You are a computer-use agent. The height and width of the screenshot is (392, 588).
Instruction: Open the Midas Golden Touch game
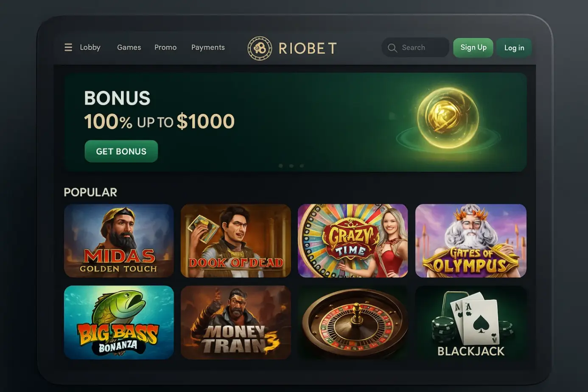pos(119,241)
